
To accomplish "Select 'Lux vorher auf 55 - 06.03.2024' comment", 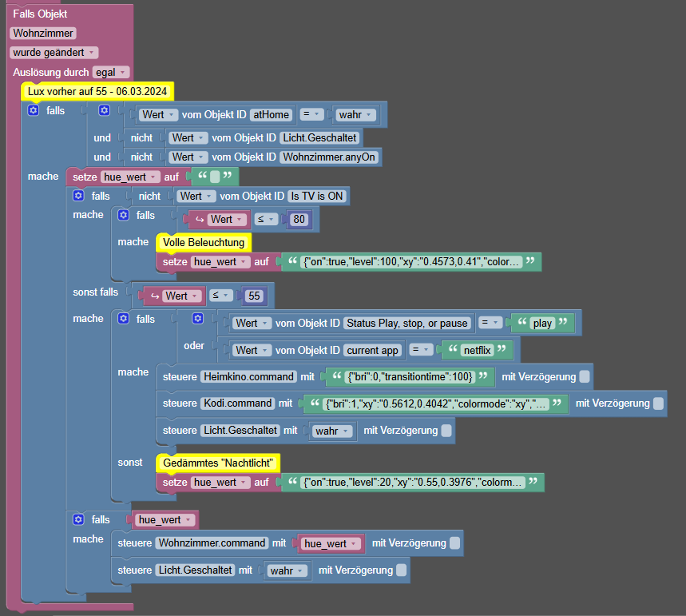I will (x=97, y=92).
